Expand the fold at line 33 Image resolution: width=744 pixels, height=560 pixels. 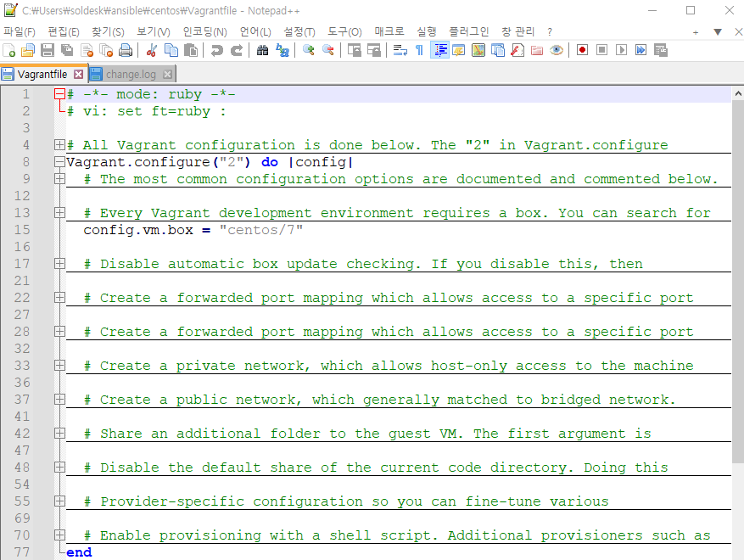click(59, 366)
